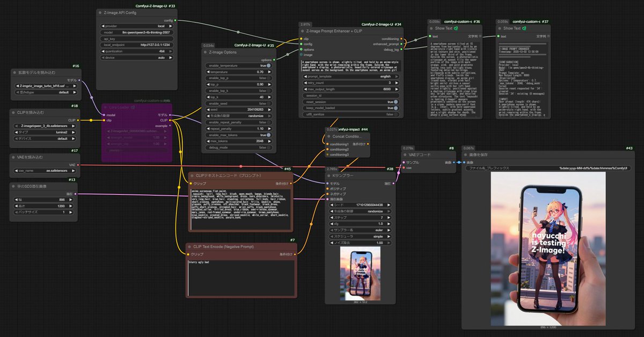Viewport: 644px width, 337px height.
Task: Open the diffusion model combo showing z_image_turbo_bf16
Action: [46, 86]
